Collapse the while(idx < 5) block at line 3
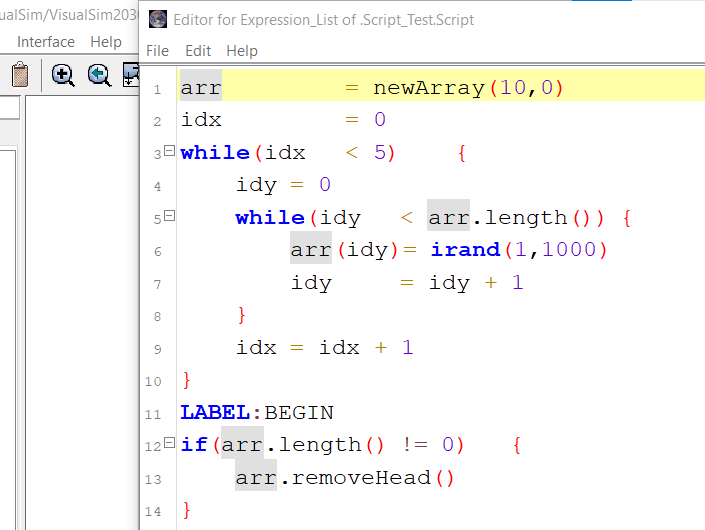The image size is (705, 530). tap(169, 151)
